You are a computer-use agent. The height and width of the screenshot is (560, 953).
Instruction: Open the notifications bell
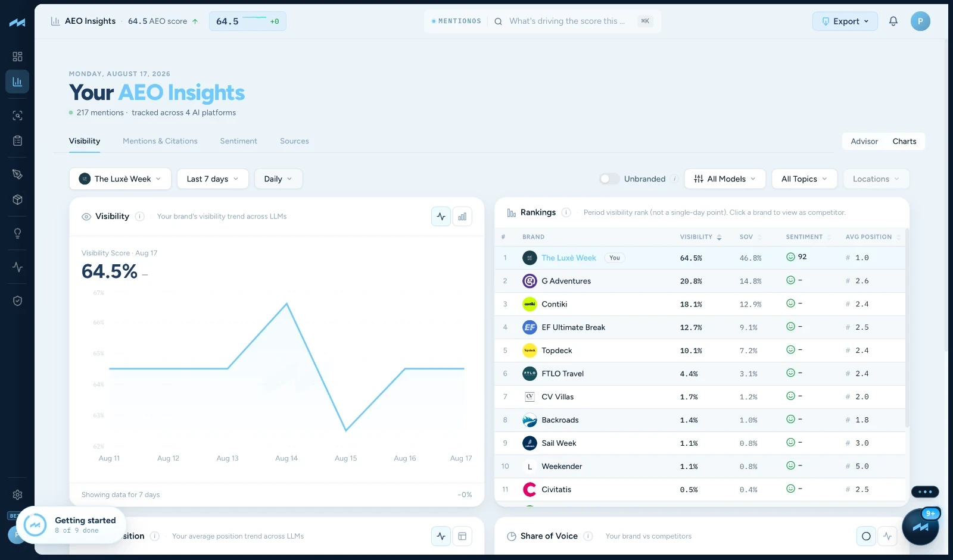[893, 21]
